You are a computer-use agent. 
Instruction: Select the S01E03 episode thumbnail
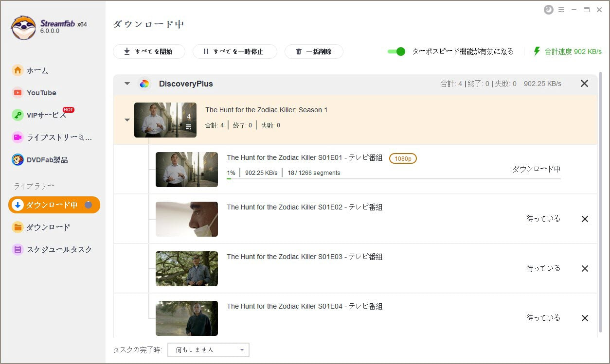(187, 269)
